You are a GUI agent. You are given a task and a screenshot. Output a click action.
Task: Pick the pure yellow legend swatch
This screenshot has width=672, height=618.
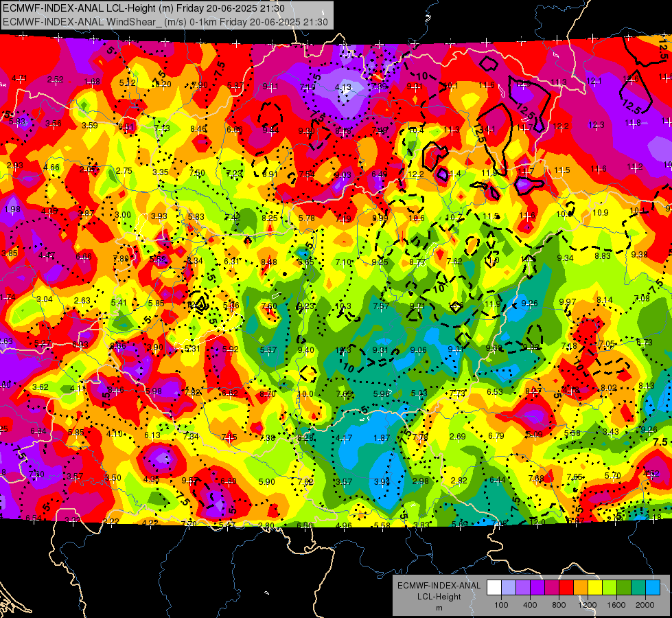pyautogui.click(x=595, y=588)
